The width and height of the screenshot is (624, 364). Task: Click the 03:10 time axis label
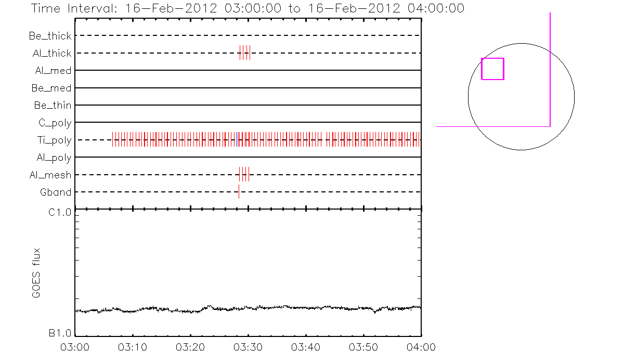pos(133,347)
